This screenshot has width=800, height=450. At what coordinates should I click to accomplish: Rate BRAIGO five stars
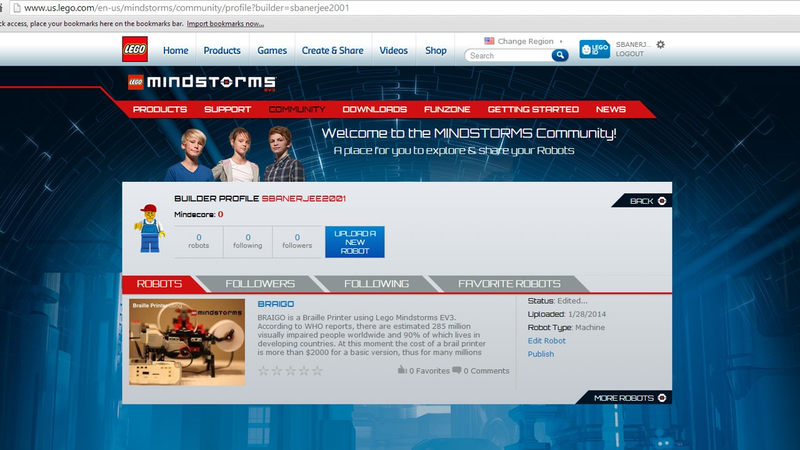point(317,371)
